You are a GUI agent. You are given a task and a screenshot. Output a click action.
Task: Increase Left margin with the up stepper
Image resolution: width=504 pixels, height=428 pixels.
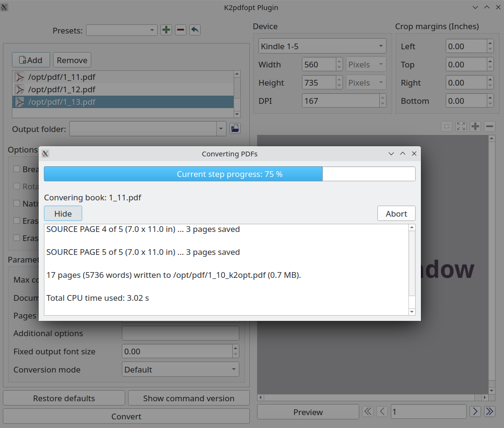[x=490, y=43]
